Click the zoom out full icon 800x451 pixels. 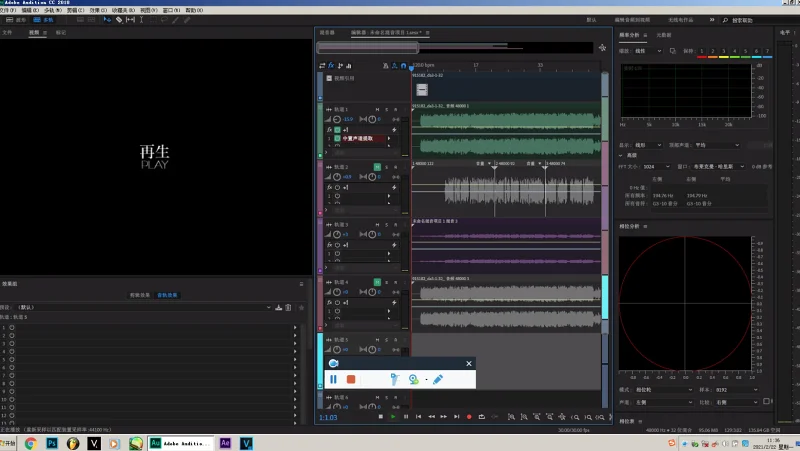click(562, 417)
